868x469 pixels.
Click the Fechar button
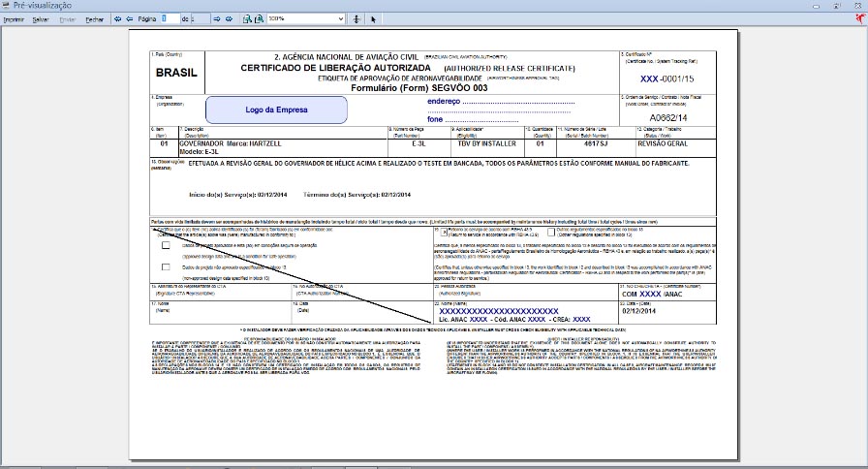click(x=95, y=19)
